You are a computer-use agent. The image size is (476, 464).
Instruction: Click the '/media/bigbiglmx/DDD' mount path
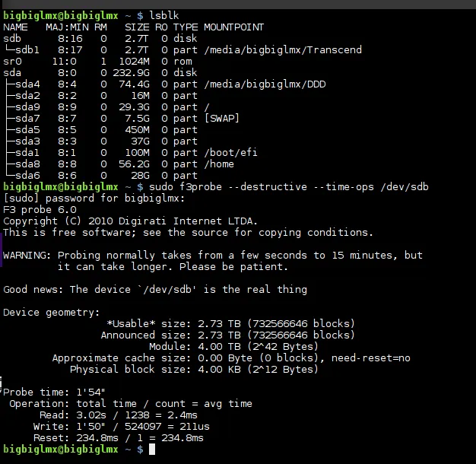pos(265,84)
